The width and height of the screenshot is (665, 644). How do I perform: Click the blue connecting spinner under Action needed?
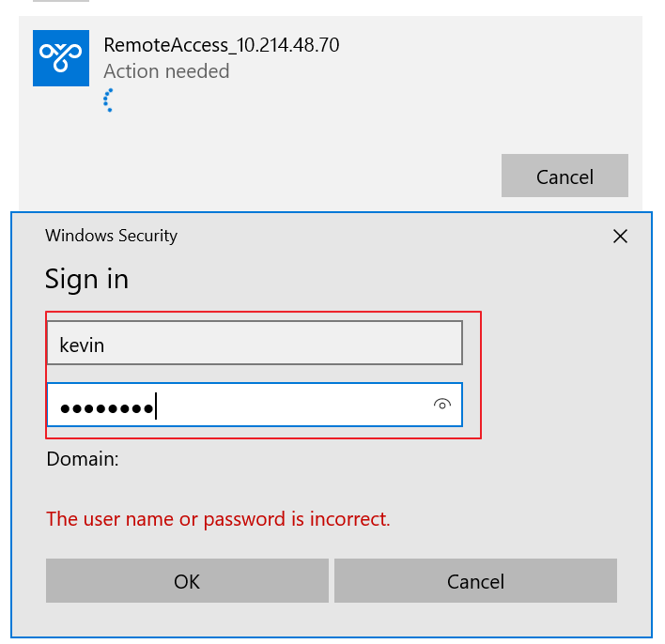point(109,100)
